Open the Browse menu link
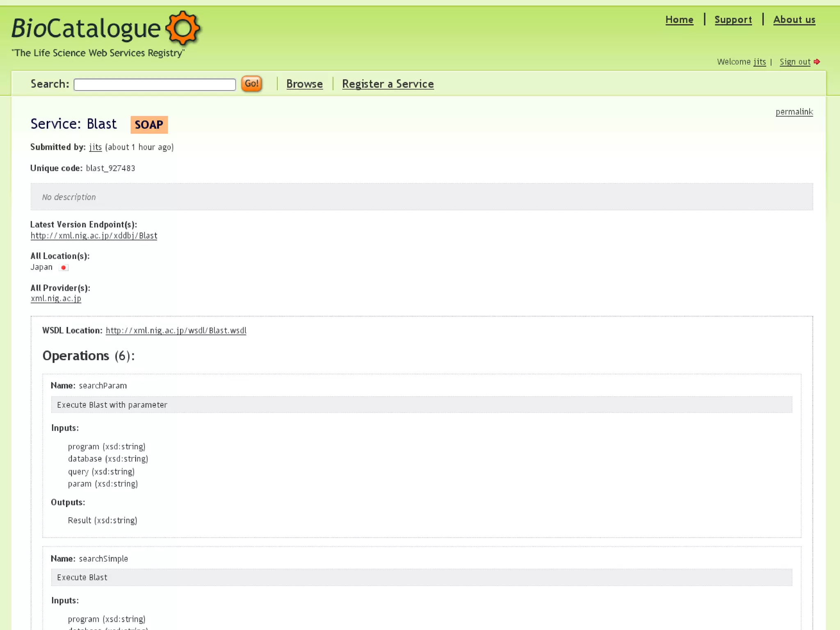Viewport: 840px width, 630px height. point(304,84)
